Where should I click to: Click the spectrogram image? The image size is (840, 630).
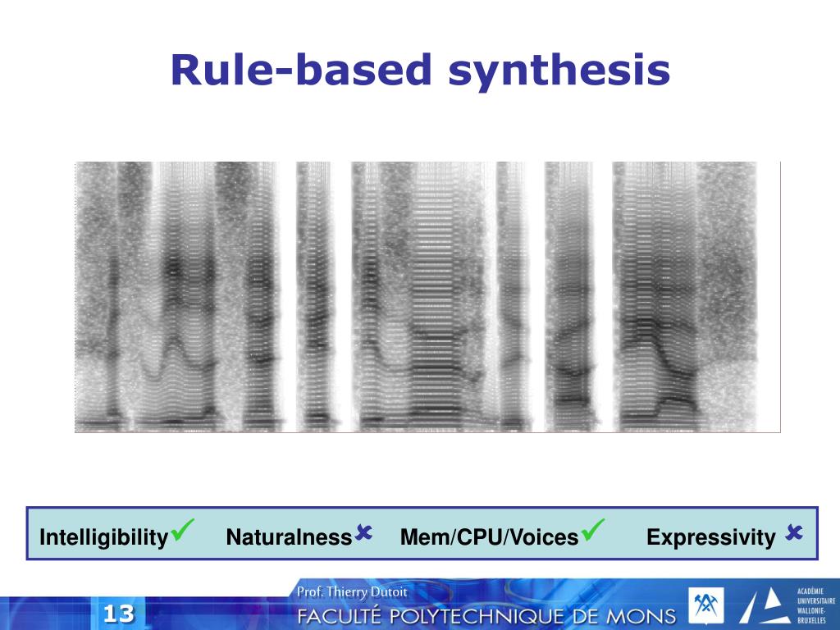(427, 297)
